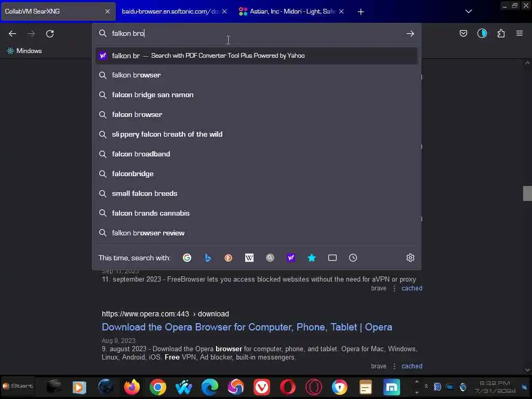Switch to the CollabVM SearXNG tab
The height and width of the screenshot is (399, 532).
pos(58,11)
